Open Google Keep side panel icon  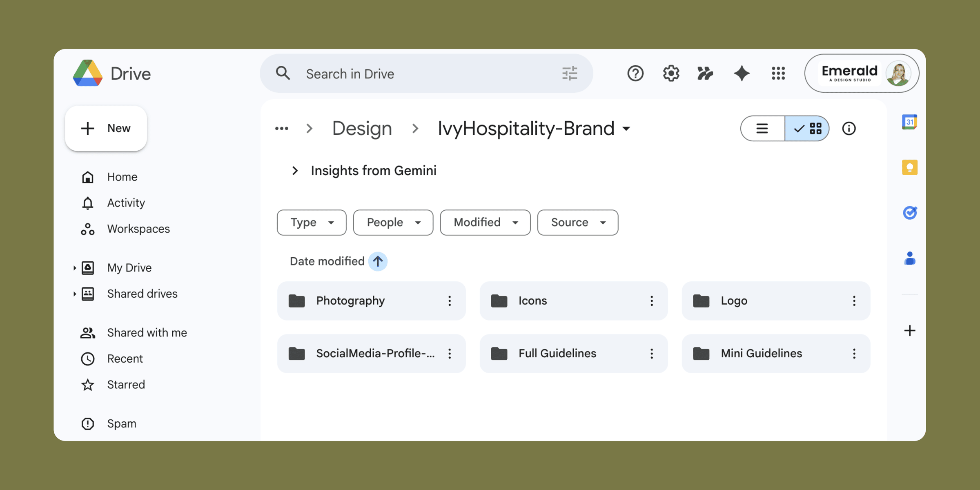909,167
